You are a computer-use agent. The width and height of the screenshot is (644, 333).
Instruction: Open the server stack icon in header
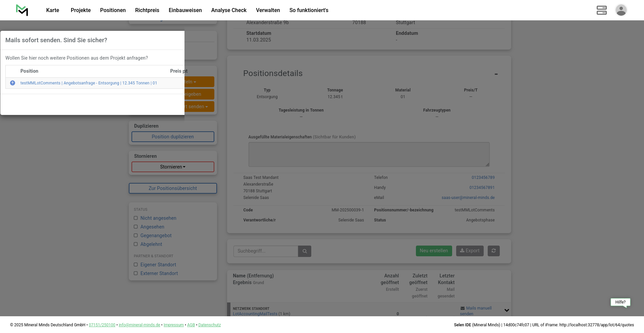pos(601,10)
